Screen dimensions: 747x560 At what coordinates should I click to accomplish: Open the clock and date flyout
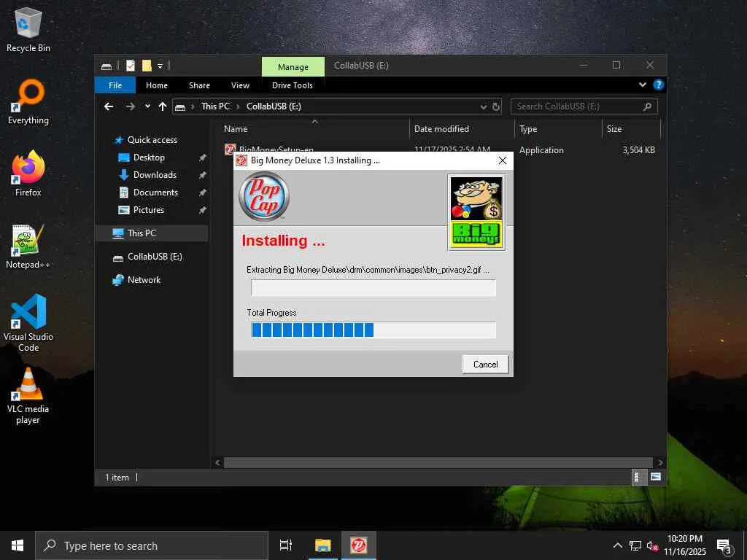(684, 545)
